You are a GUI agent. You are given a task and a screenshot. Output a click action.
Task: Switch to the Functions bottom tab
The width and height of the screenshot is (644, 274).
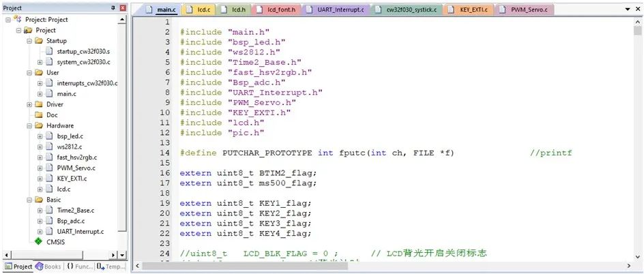click(x=80, y=267)
